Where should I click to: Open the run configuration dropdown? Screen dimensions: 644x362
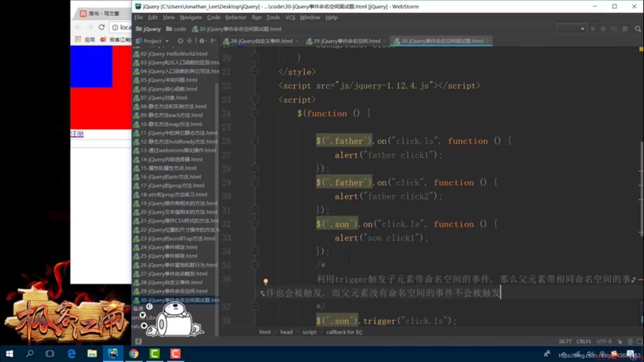[572, 29]
